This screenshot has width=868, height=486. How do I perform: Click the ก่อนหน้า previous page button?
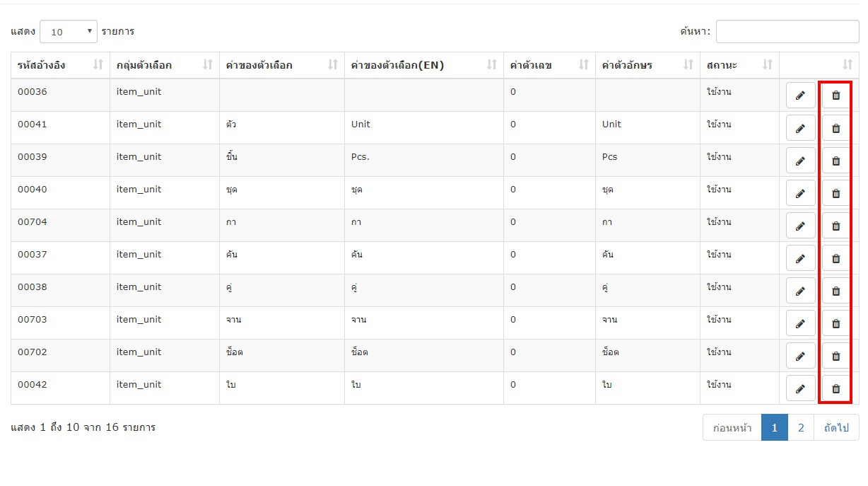(732, 427)
